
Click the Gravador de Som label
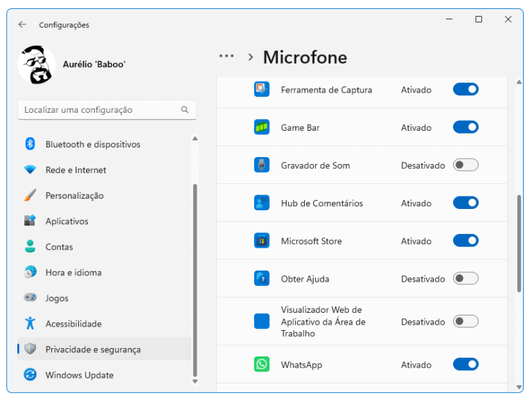315,165
